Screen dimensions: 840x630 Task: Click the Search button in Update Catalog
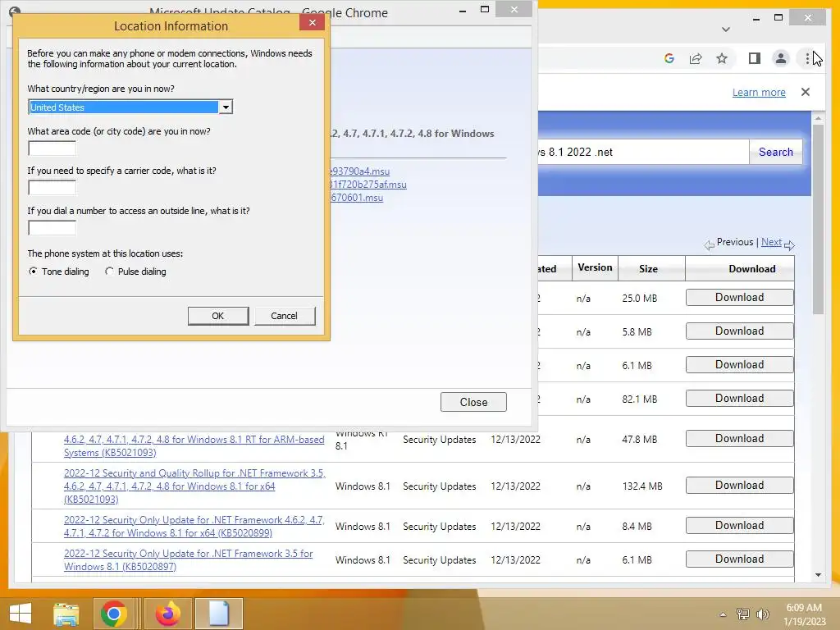tap(776, 152)
